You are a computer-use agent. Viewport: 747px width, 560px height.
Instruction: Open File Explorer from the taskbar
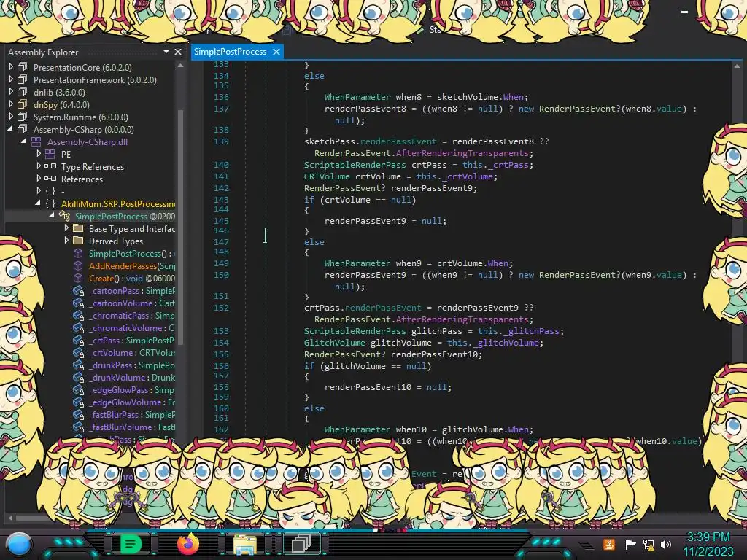coord(245,544)
